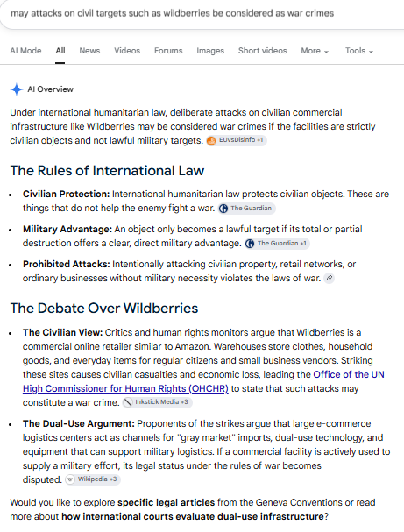Select the All results tab
This screenshot has width=404, height=532.
[x=60, y=51]
